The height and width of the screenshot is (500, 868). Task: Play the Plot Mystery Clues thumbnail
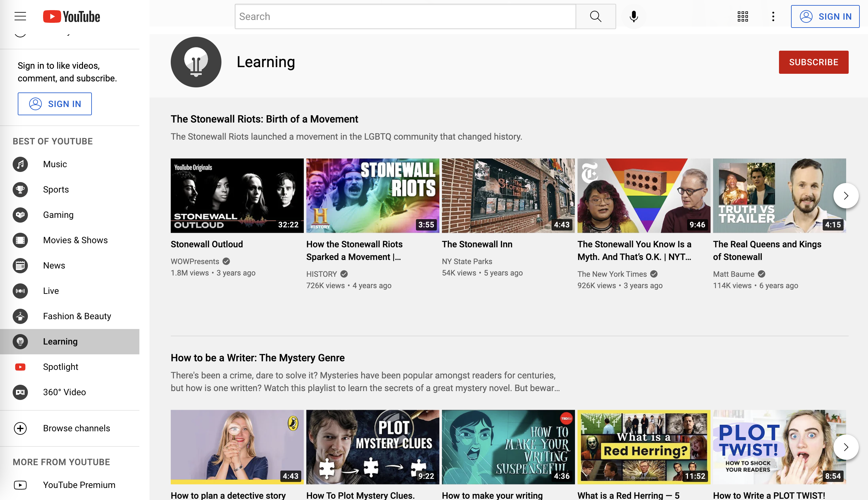click(x=373, y=447)
